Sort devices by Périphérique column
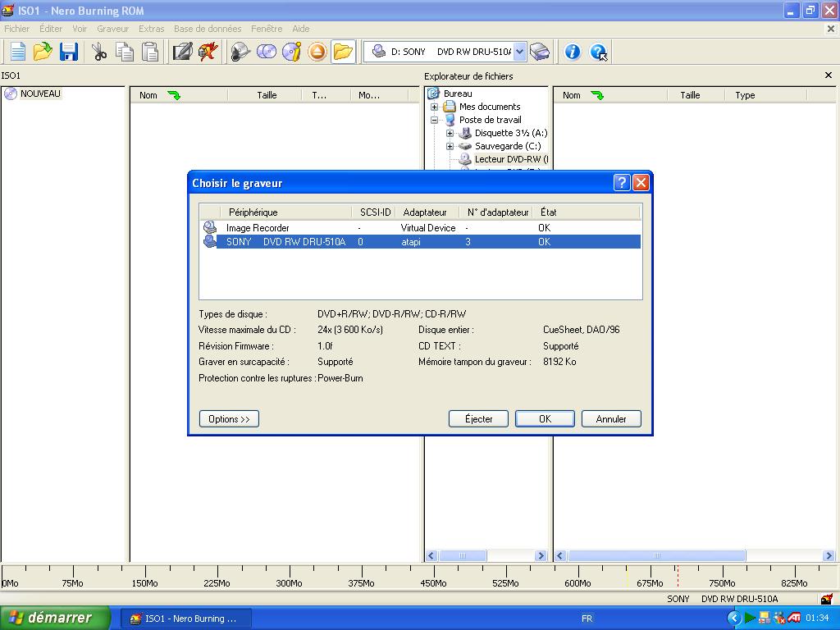The image size is (840, 630). (285, 212)
